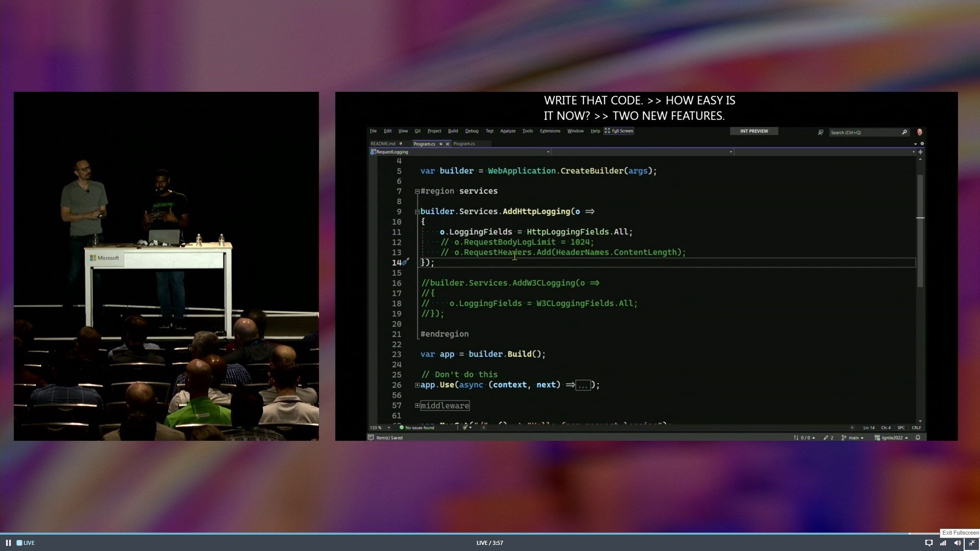The height and width of the screenshot is (551, 980).
Task: Open the Edit menu
Action: [x=387, y=131]
